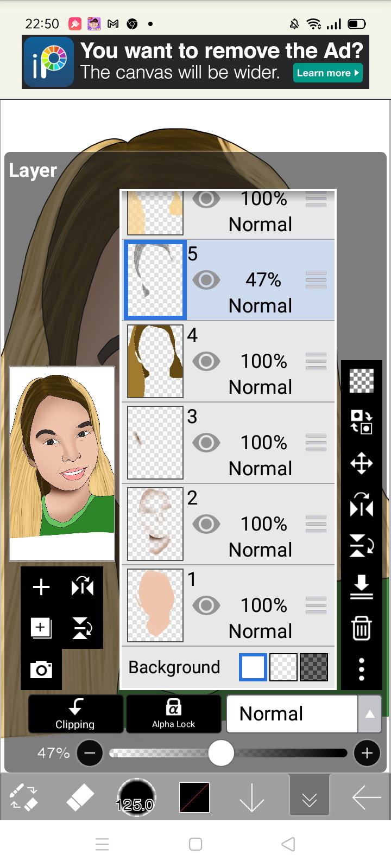Select the eraser tool in bottom toolbar

pyautogui.click(x=80, y=798)
